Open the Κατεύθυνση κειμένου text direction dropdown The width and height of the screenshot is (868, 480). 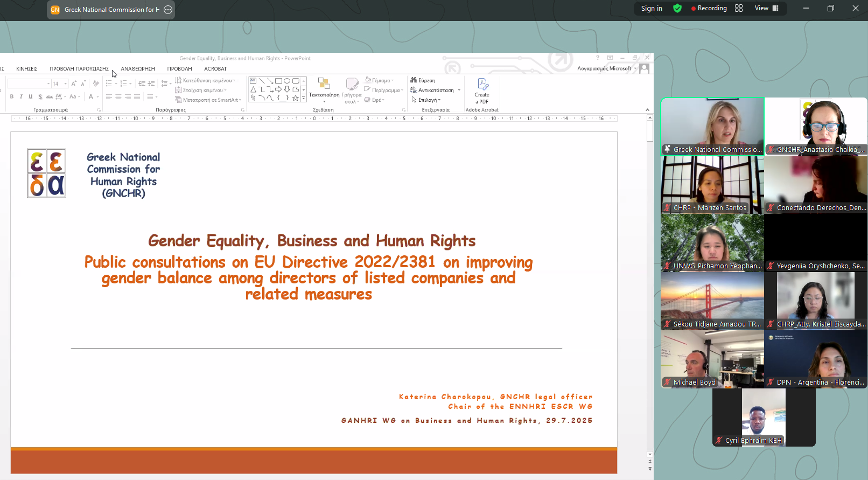tap(206, 80)
